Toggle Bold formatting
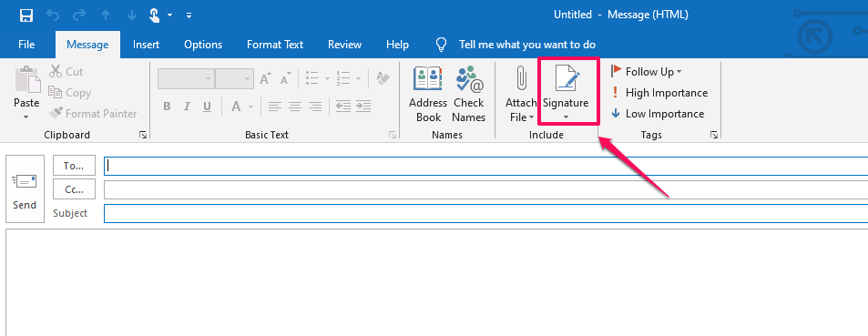868x336 pixels. (x=168, y=107)
